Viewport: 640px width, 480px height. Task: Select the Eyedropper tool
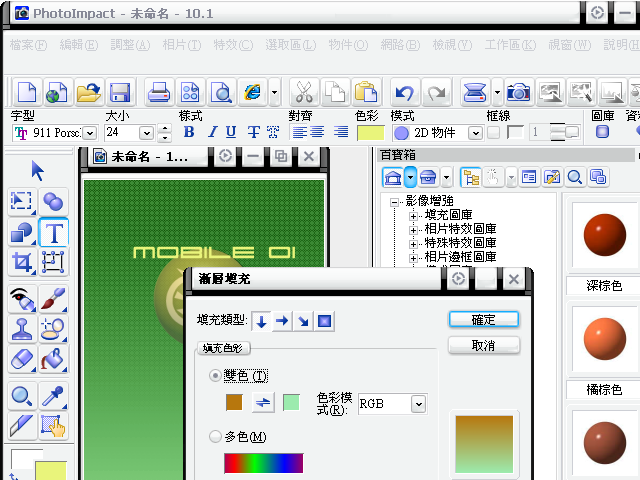click(x=53, y=396)
